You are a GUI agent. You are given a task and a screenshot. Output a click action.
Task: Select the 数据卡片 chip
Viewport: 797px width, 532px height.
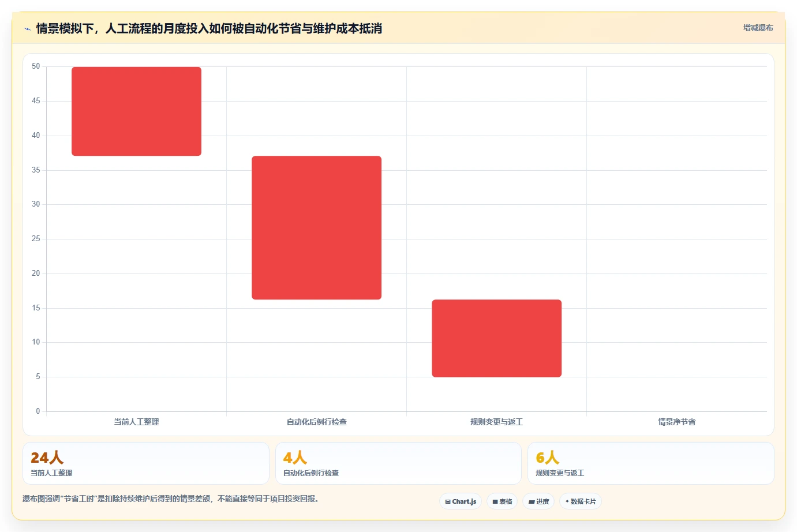(581, 501)
